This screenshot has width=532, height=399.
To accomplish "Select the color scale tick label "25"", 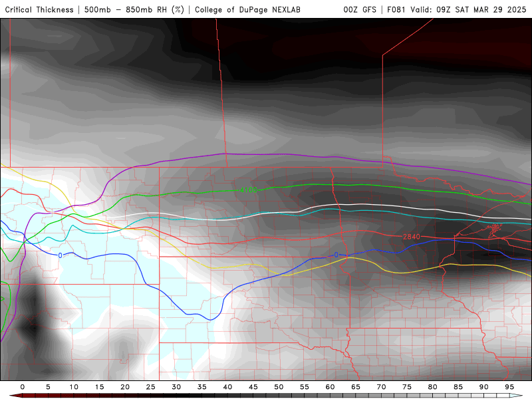I will click(151, 387).
